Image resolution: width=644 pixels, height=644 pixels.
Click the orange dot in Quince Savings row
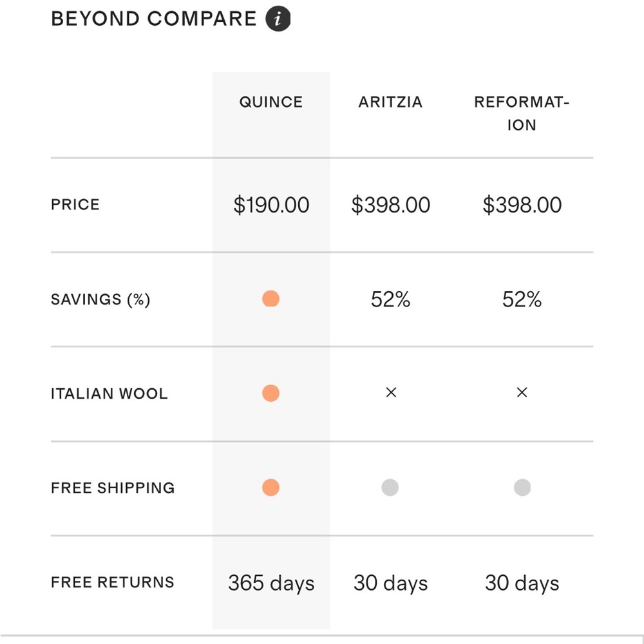tap(270, 299)
